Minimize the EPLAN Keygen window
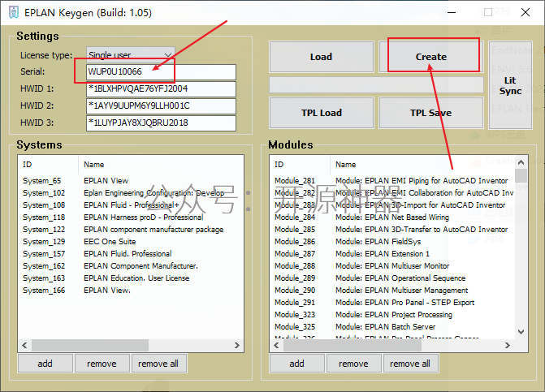 [x=452, y=12]
